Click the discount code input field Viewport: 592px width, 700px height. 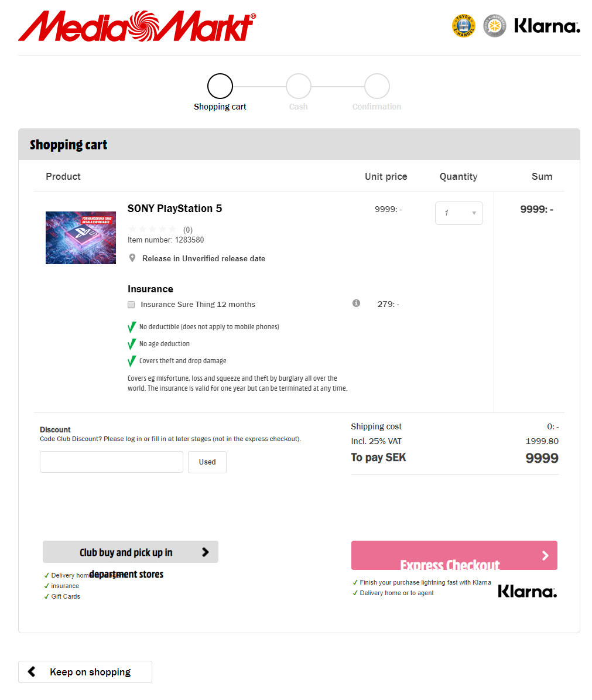pos(111,462)
